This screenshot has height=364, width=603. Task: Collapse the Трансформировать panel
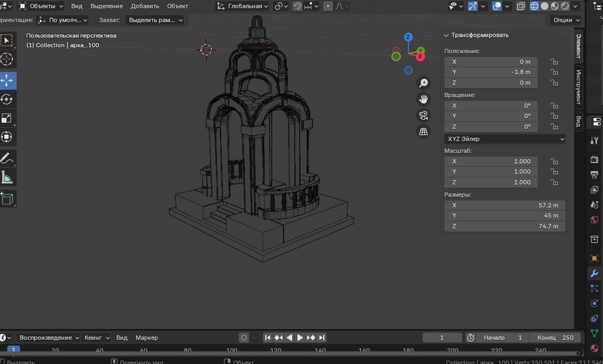click(447, 35)
